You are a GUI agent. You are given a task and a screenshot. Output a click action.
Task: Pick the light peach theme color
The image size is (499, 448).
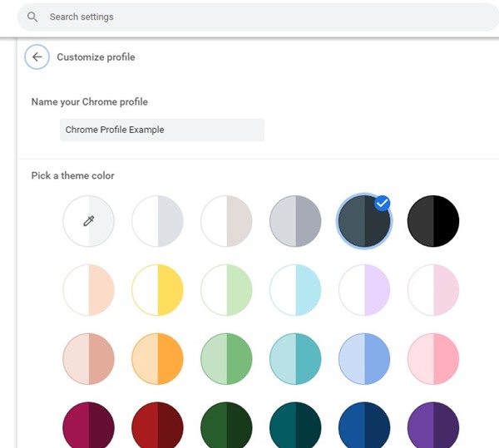pos(88,290)
